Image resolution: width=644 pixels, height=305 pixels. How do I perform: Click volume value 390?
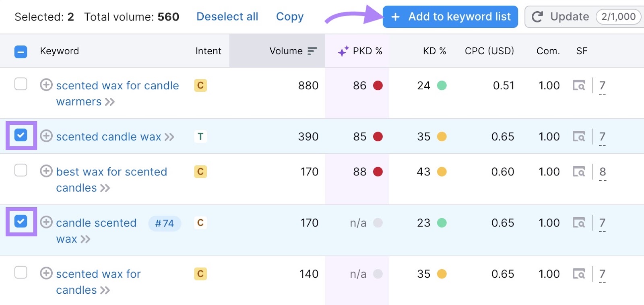[308, 136]
